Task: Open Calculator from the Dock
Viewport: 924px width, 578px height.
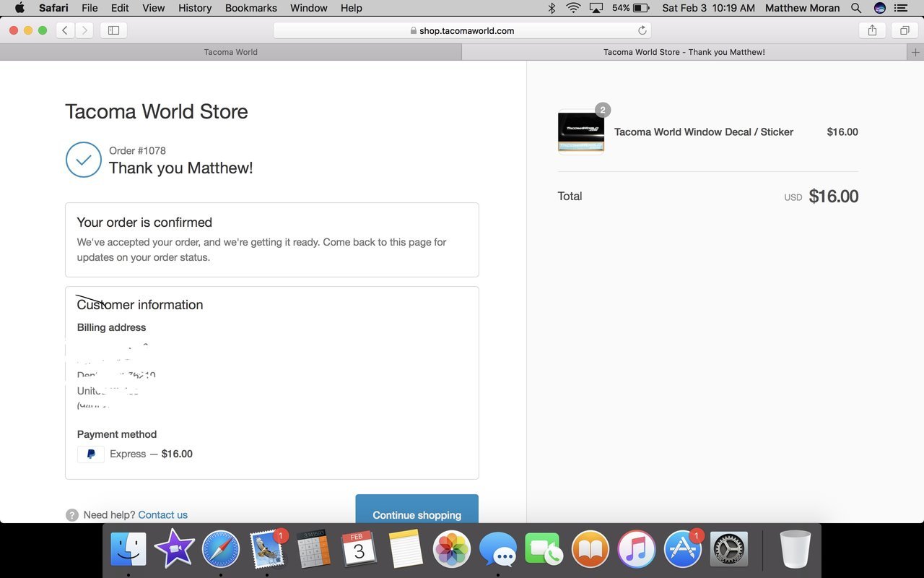Action: (x=314, y=549)
